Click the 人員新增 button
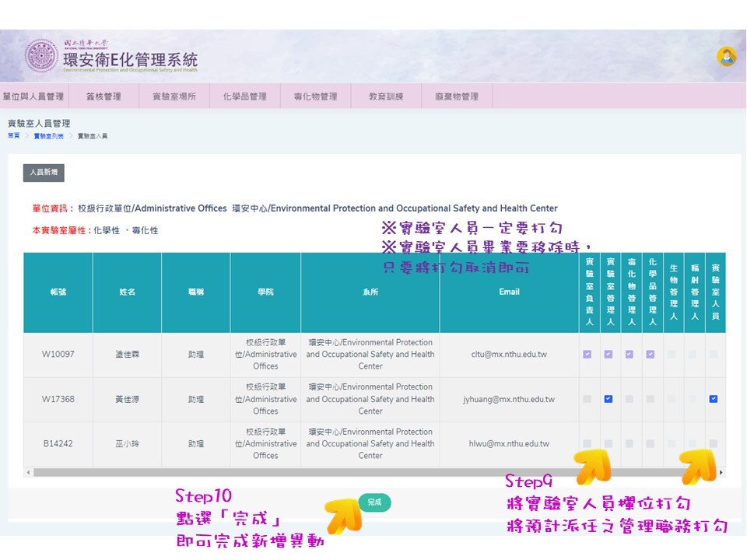 coord(44,173)
